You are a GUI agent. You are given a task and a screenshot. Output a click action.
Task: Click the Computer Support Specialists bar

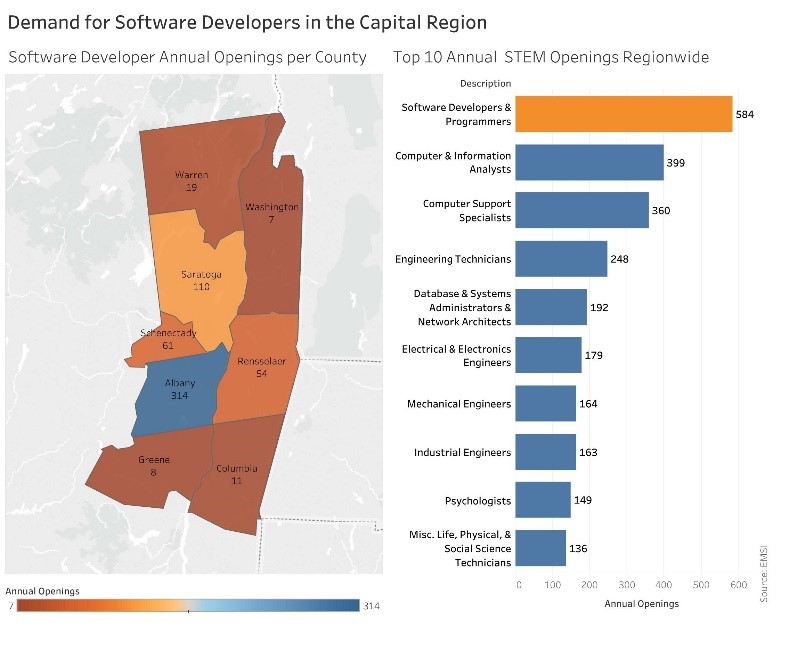click(581, 210)
